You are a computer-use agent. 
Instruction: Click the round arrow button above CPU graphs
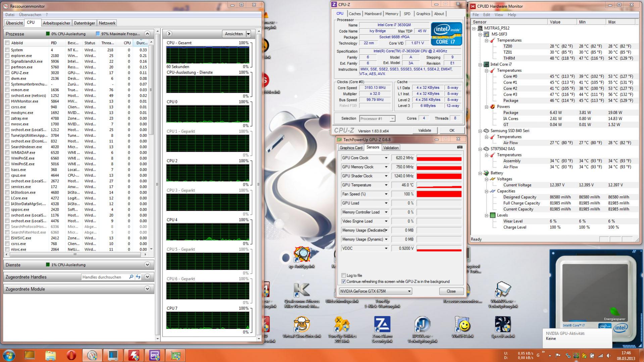(x=169, y=34)
